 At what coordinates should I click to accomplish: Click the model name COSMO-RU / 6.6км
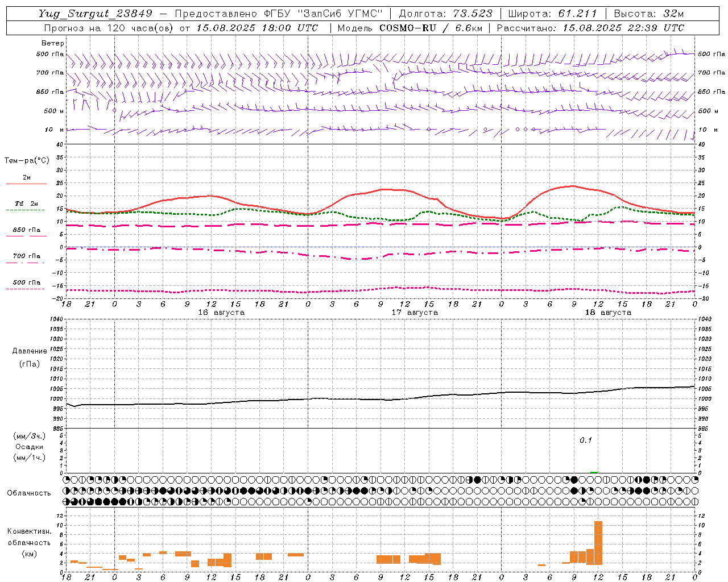click(x=431, y=28)
